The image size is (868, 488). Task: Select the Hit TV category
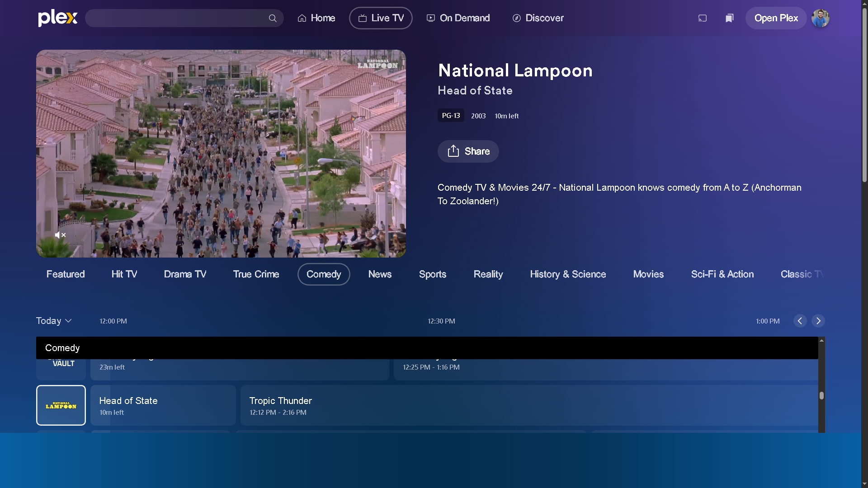pyautogui.click(x=124, y=274)
